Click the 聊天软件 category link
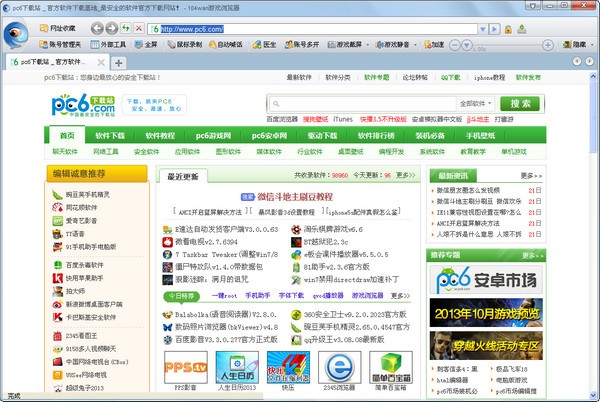Image resolution: width=600 pixels, height=402 pixels. (65, 152)
